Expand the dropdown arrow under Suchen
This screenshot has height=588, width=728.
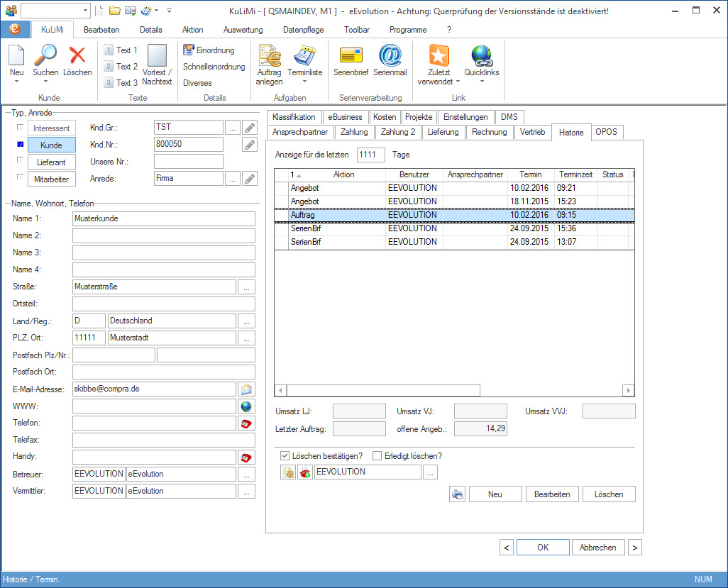[x=45, y=82]
